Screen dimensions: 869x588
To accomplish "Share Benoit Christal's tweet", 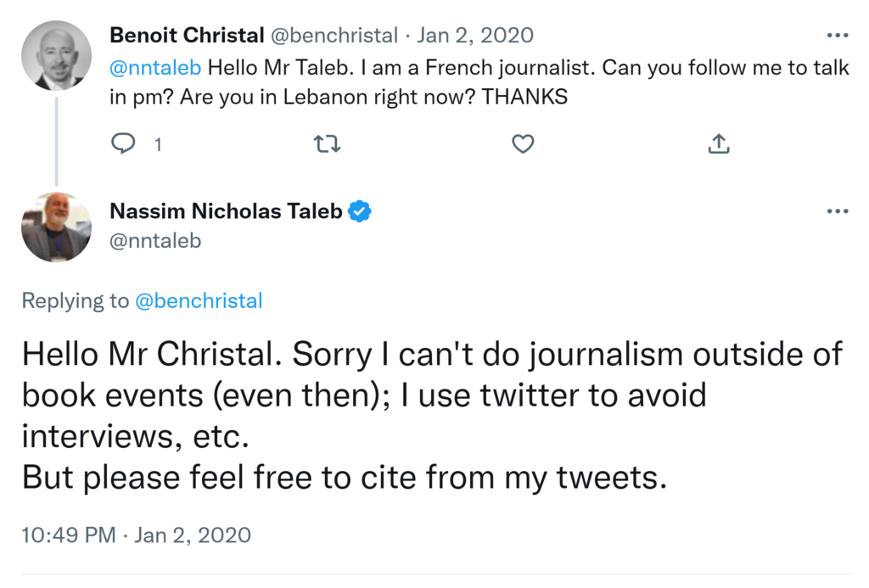I will point(719,145).
